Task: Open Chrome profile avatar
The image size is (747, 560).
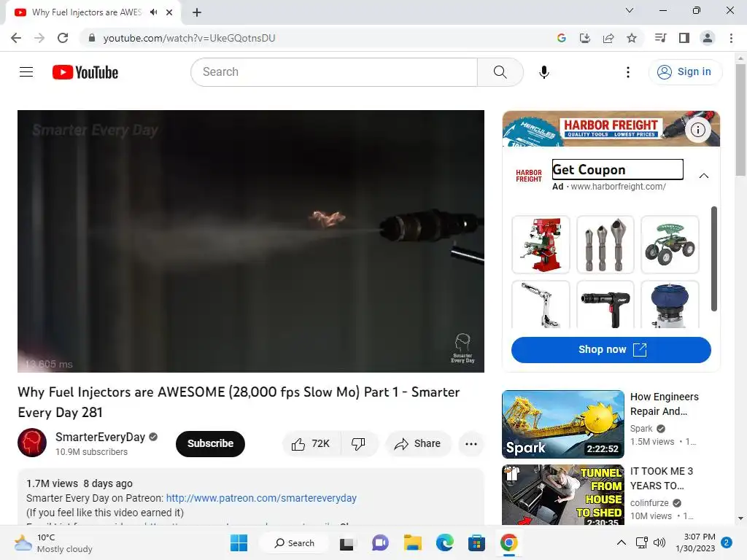Action: coord(708,38)
